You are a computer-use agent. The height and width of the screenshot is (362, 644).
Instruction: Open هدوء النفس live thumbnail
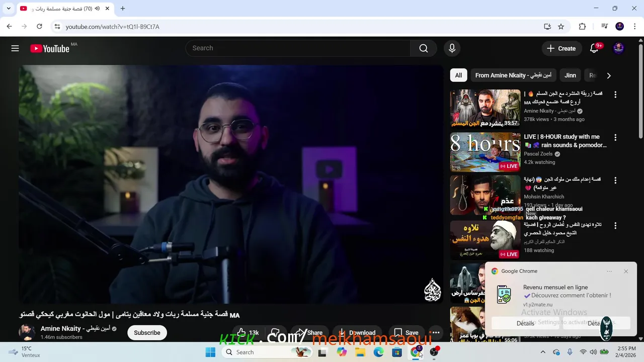click(x=485, y=240)
